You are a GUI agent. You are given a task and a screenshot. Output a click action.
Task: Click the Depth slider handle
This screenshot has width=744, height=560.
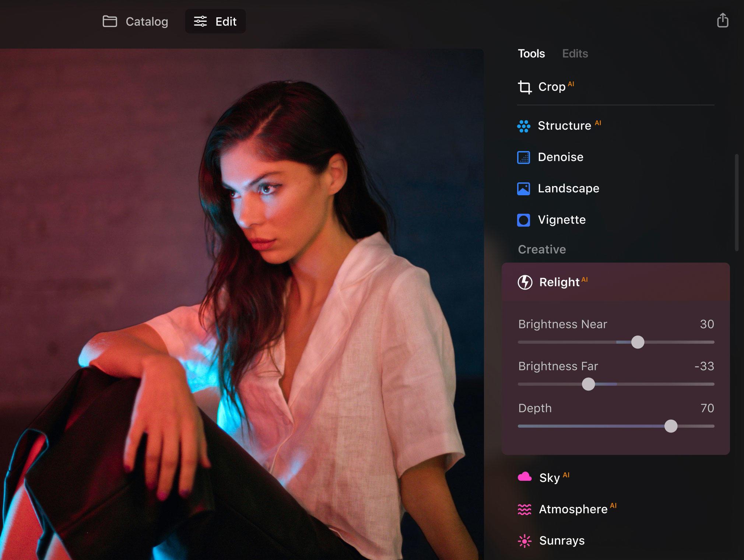(x=671, y=426)
